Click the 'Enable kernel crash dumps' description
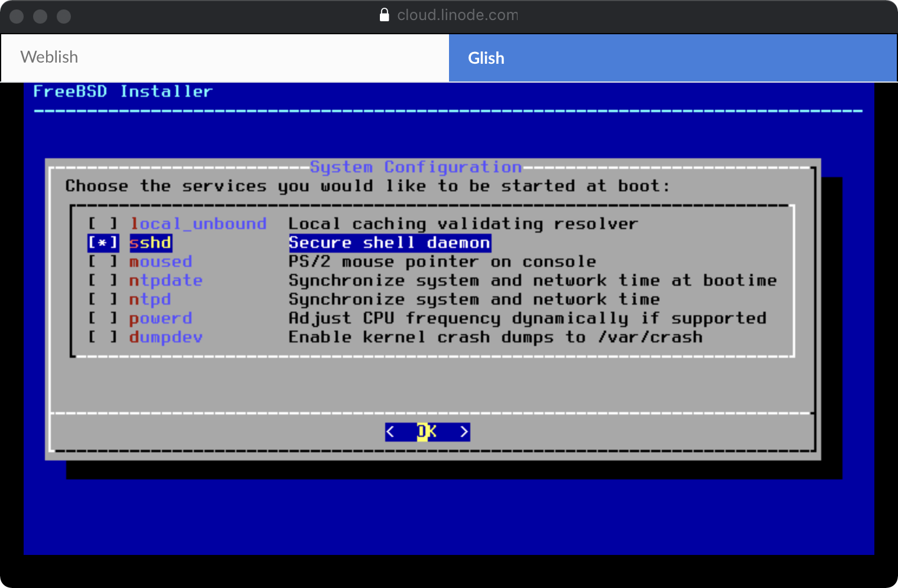Screen dimensions: 898x588 [495, 337]
